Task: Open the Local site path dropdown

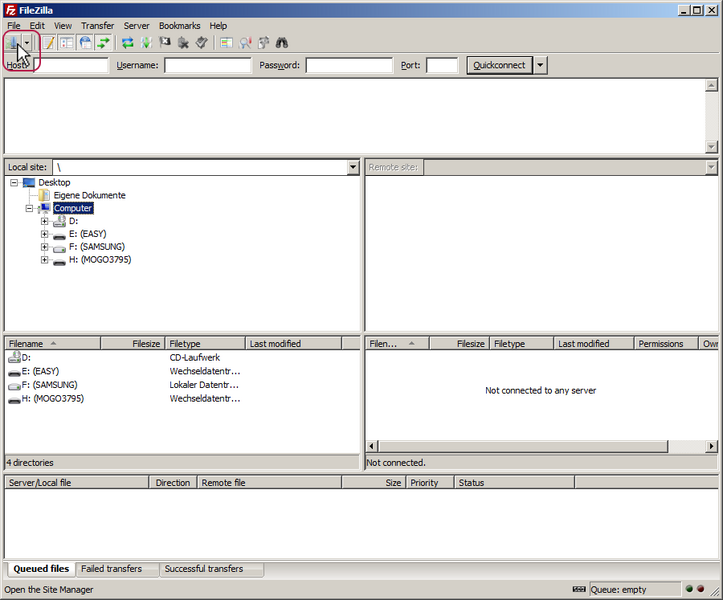Action: [x=353, y=167]
